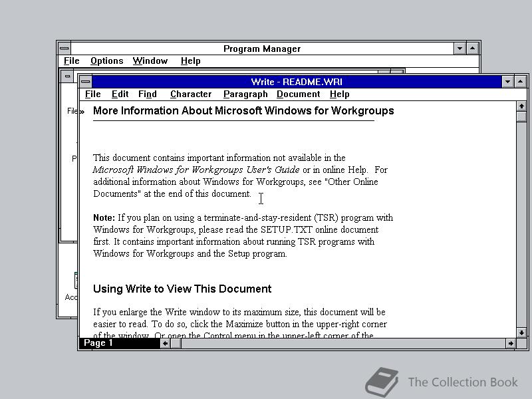
Task: Open the Edit menu in Write
Action: click(x=120, y=94)
